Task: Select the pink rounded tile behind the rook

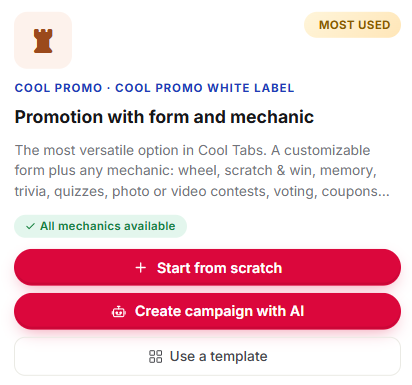Action: click(x=43, y=40)
